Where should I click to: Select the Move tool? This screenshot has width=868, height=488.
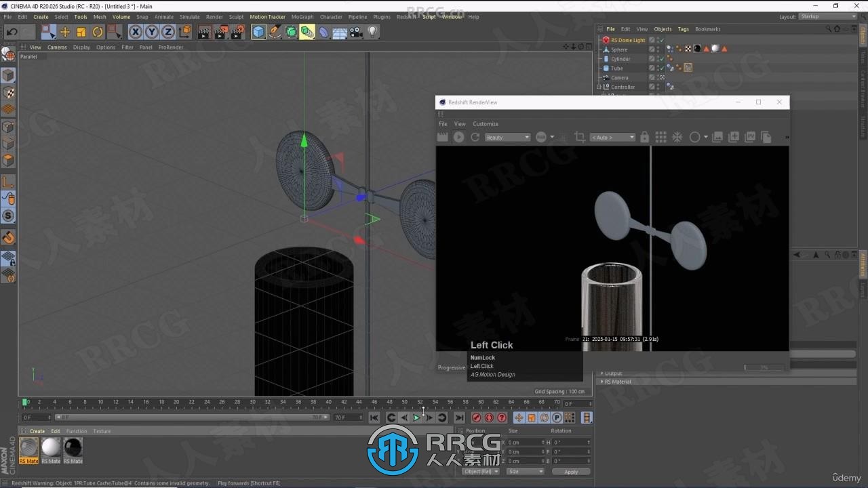pos(65,32)
